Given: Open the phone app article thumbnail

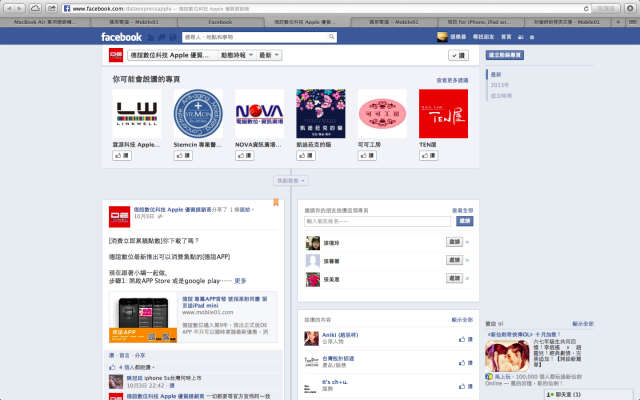Looking at the screenshot, I should click(x=143, y=317).
